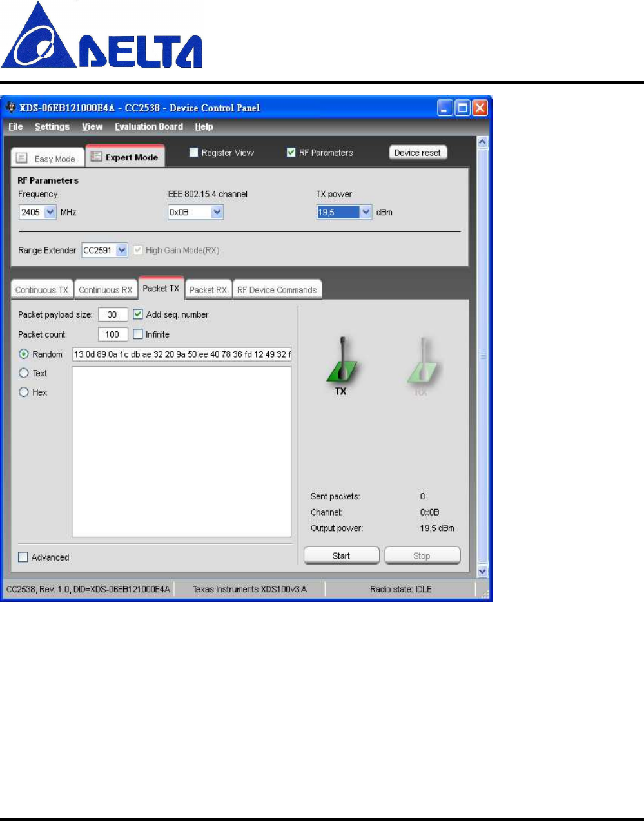Open the File menu
Viewport: 644px width, 821px height.
click(15, 127)
